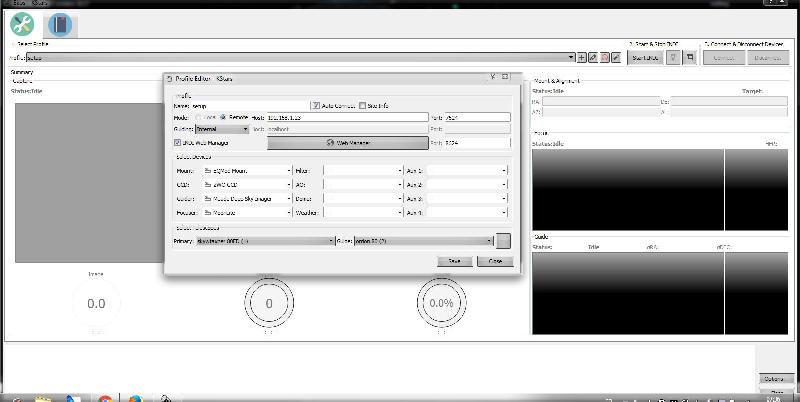800x402 pixels.
Task: Click the scan button beside Guide scope
Action: point(503,241)
